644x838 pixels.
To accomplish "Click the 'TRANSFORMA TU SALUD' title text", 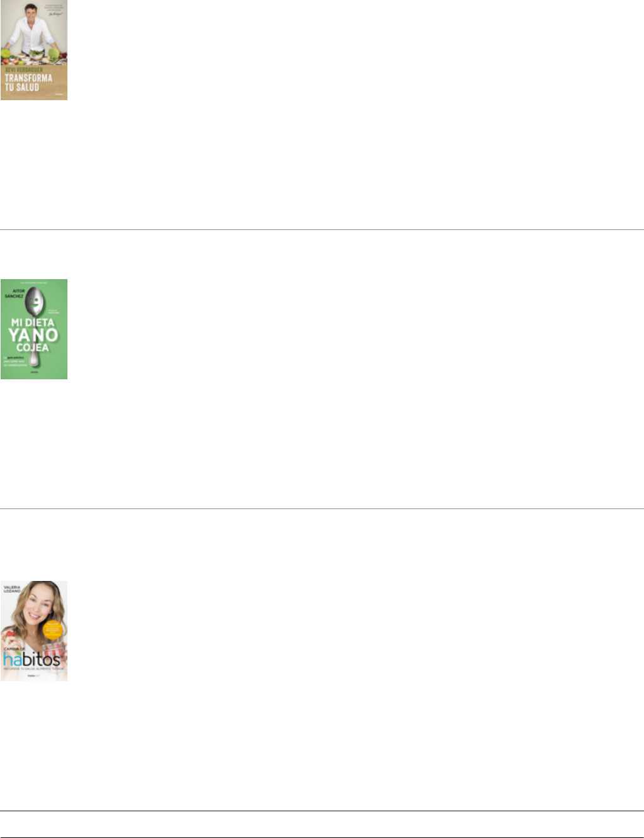I will (28, 83).
